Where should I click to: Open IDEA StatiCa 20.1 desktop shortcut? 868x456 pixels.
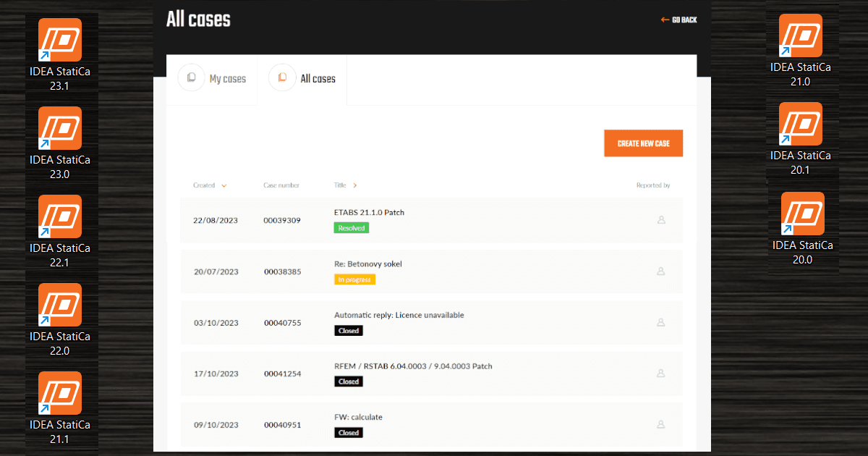click(x=801, y=139)
